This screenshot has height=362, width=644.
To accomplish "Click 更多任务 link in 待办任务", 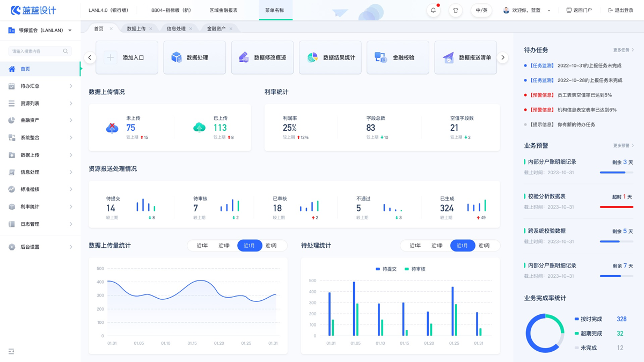I will point(623,50).
